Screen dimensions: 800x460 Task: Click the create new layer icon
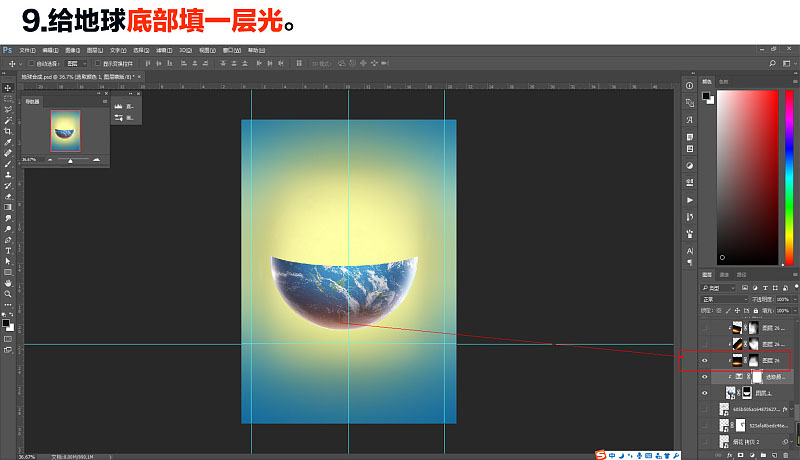(x=774, y=455)
